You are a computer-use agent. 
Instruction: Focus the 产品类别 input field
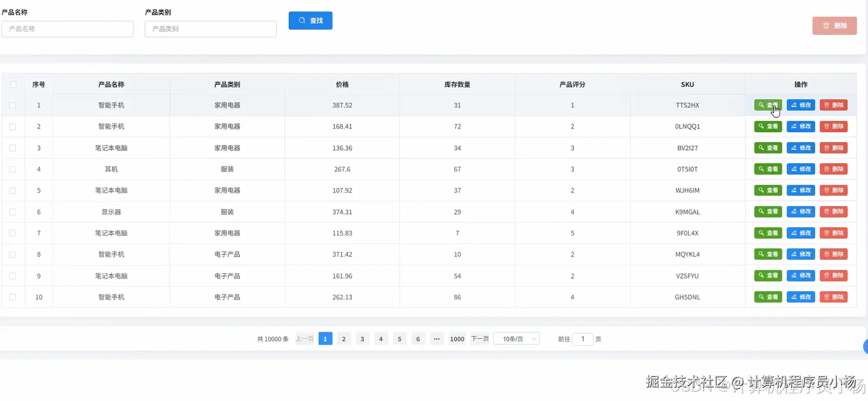tap(211, 29)
